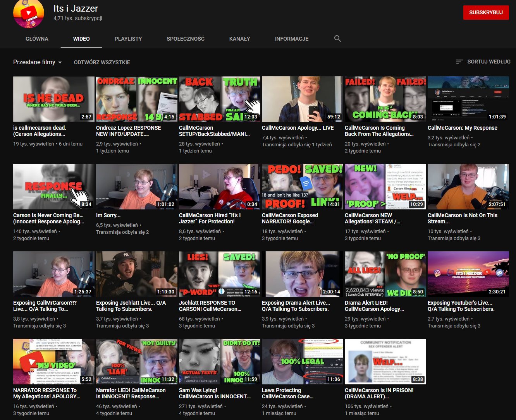Open the KANAŁY tab

pos(240,39)
